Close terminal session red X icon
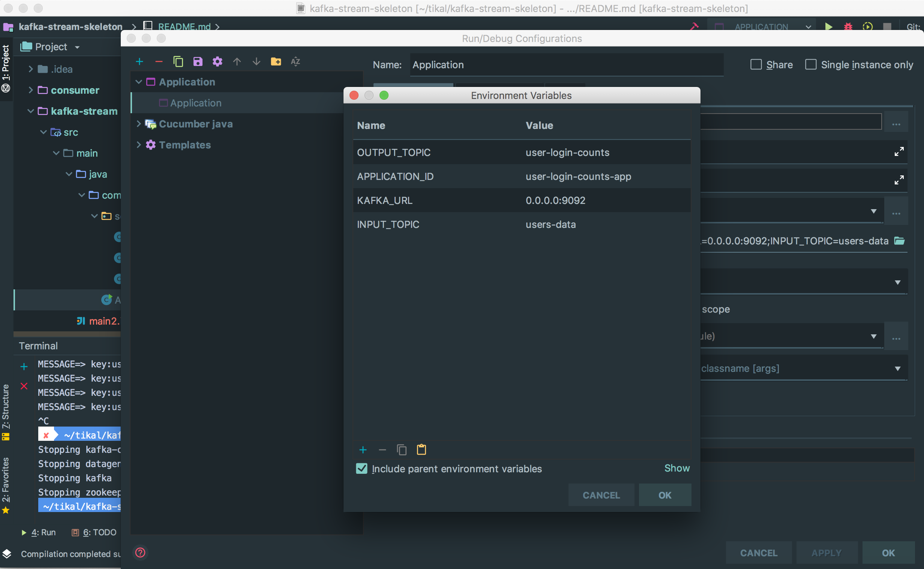The height and width of the screenshot is (569, 924). (24, 386)
